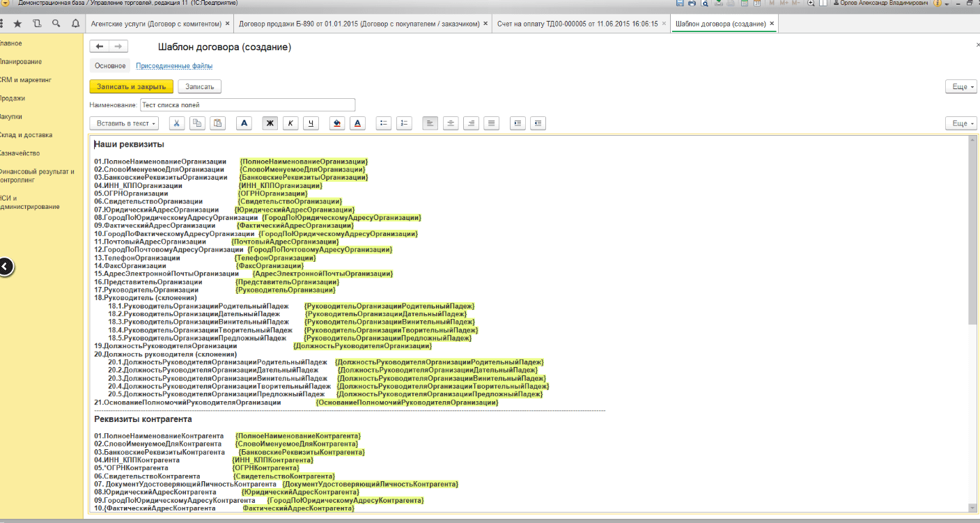This screenshot has height=523, width=980.
Task: Center-align the text
Action: coord(451,123)
